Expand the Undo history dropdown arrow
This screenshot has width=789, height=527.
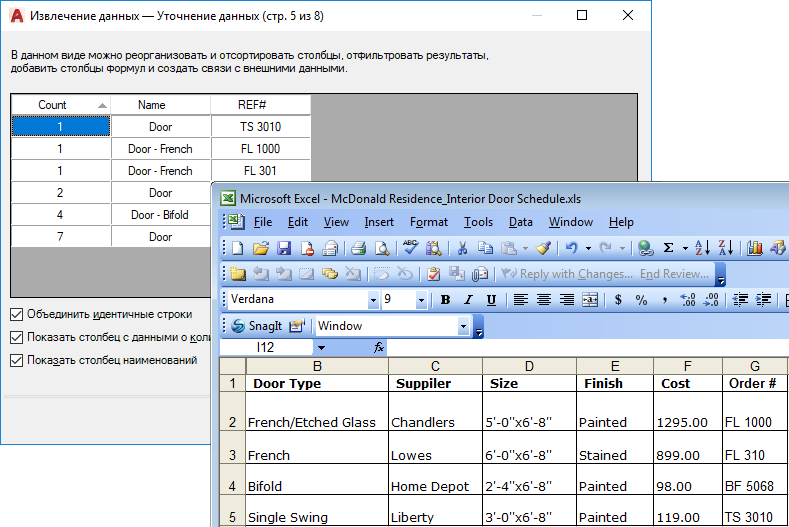[x=588, y=248]
